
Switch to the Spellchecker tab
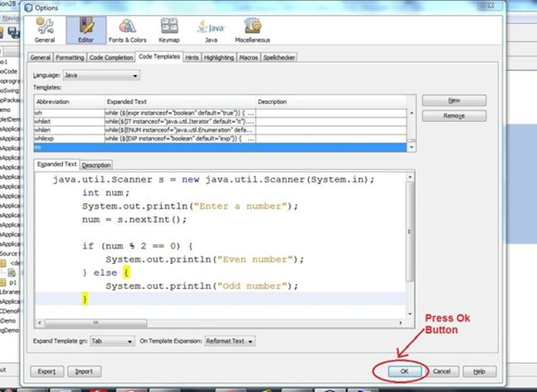coord(278,58)
